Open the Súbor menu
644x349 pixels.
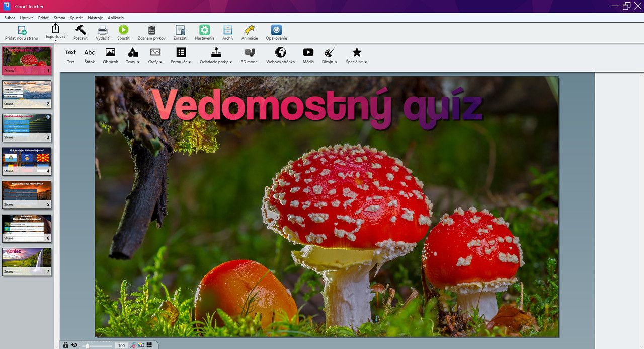click(10, 18)
